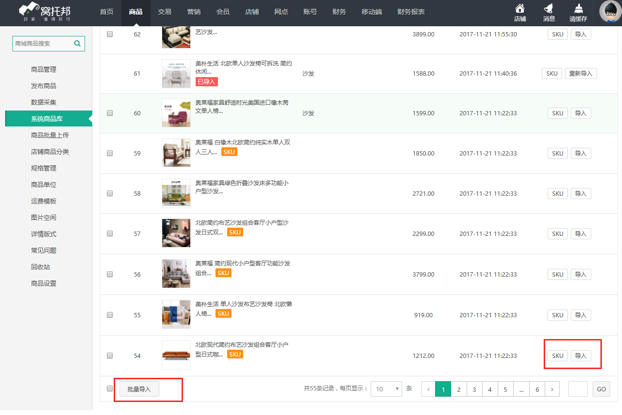Viewport: 622px width, 415px height.
Task: Click the 重新导入 button in row 61
Action: [x=580, y=73]
